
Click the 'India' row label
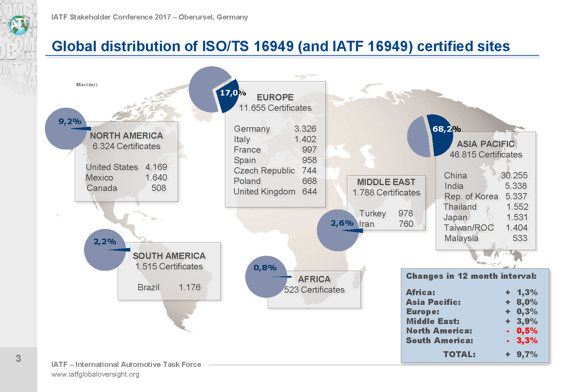pos(454,186)
